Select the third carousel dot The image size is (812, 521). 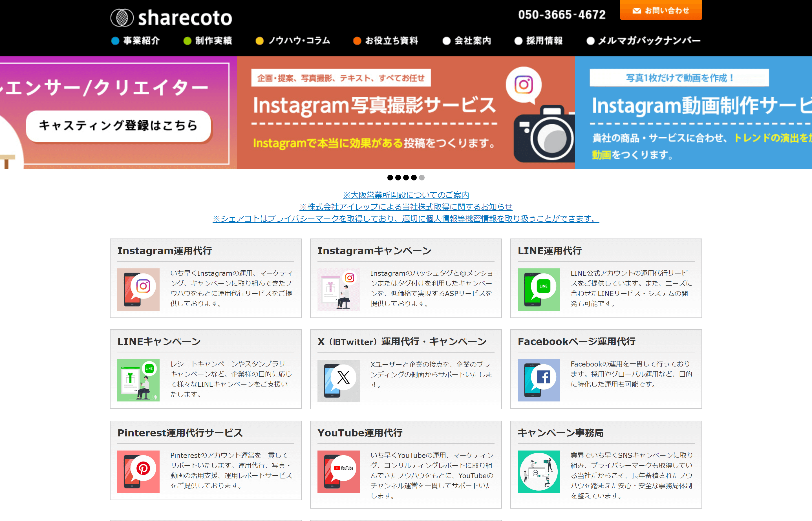click(x=406, y=178)
